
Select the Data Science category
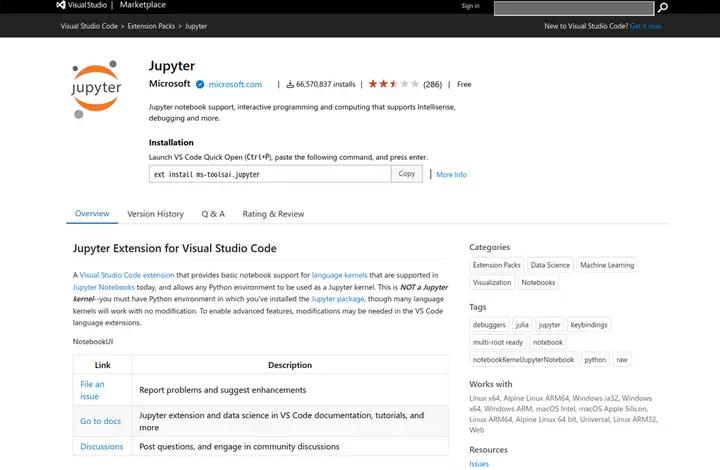(x=550, y=265)
